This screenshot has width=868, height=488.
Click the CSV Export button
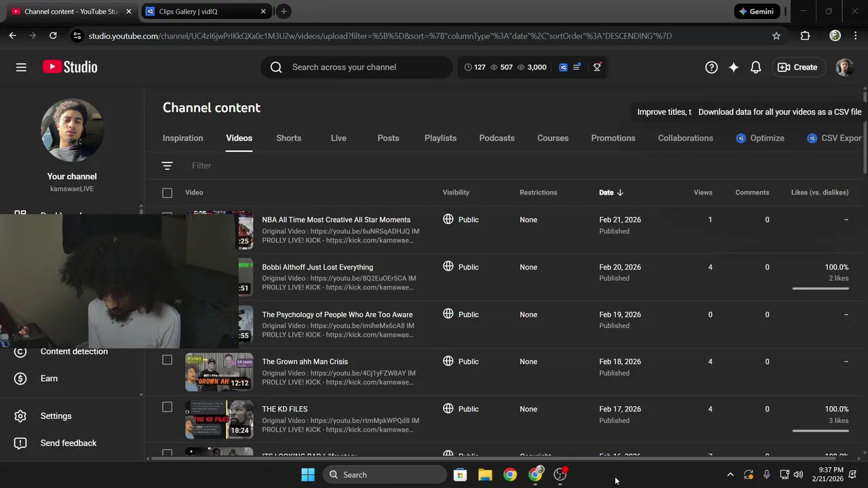[x=834, y=138]
